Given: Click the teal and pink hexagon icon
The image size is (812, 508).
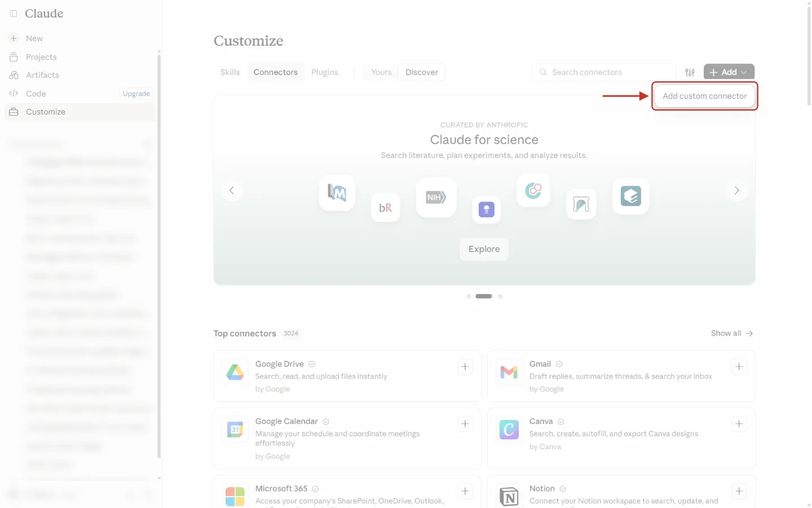Looking at the screenshot, I should [533, 191].
